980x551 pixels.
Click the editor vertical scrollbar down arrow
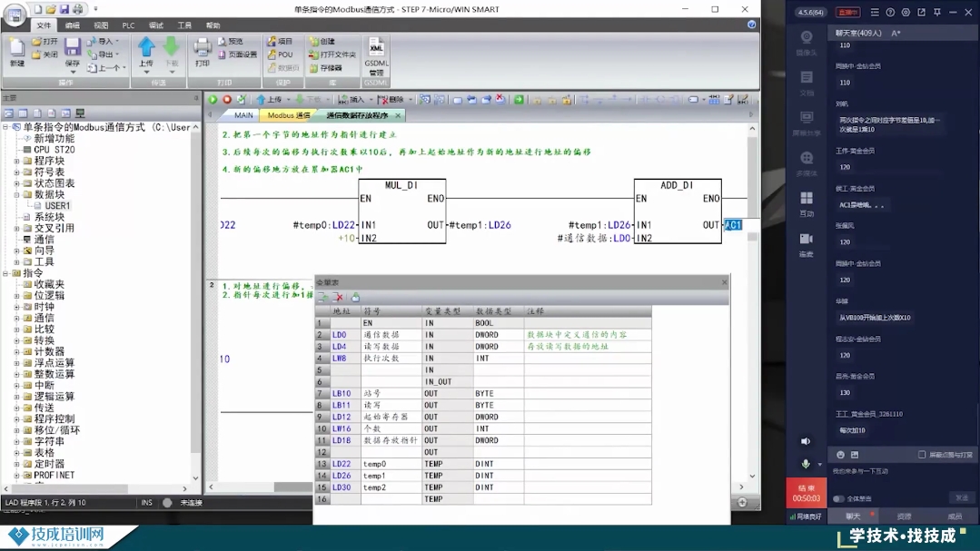[x=752, y=476]
